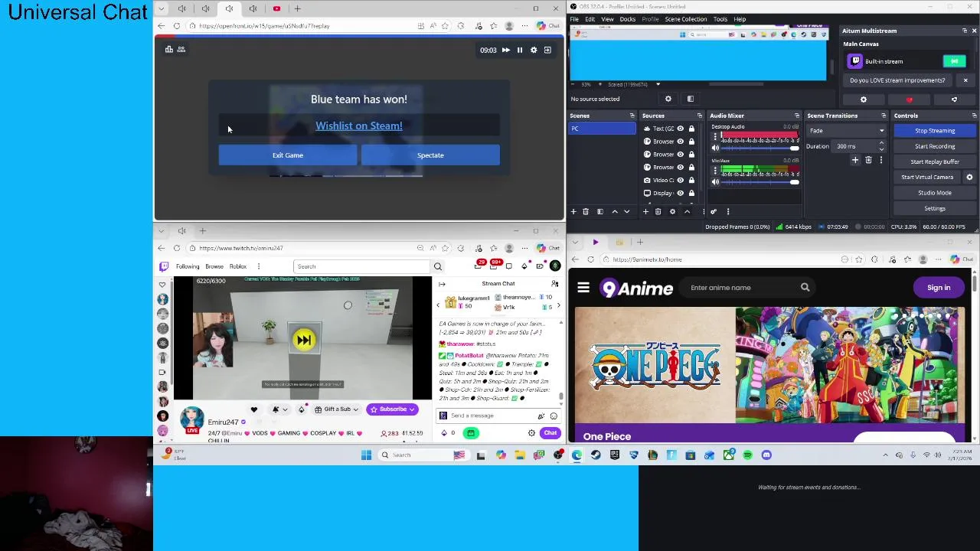Fast-forward the OpenFront replay
The width and height of the screenshot is (980, 551).
pos(505,51)
